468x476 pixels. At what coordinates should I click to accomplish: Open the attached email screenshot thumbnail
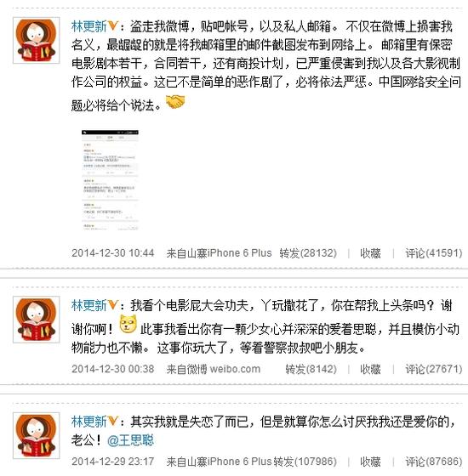point(110,180)
